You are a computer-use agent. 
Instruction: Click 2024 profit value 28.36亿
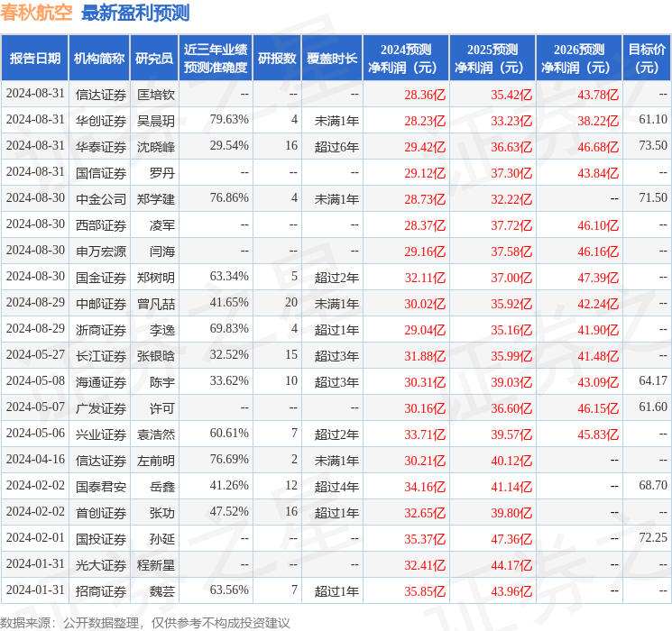[425, 95]
